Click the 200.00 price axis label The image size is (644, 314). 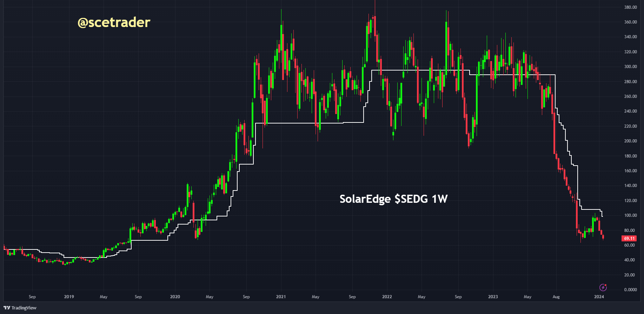click(x=630, y=141)
